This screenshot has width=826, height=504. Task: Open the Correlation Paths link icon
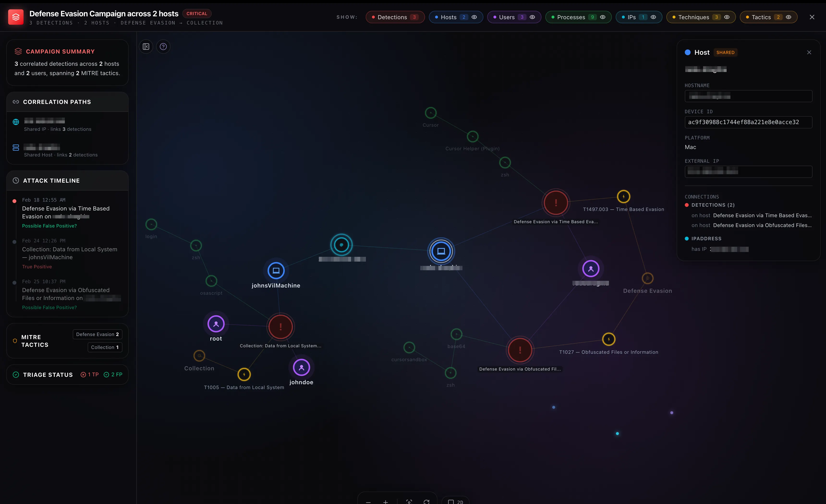[16, 102]
